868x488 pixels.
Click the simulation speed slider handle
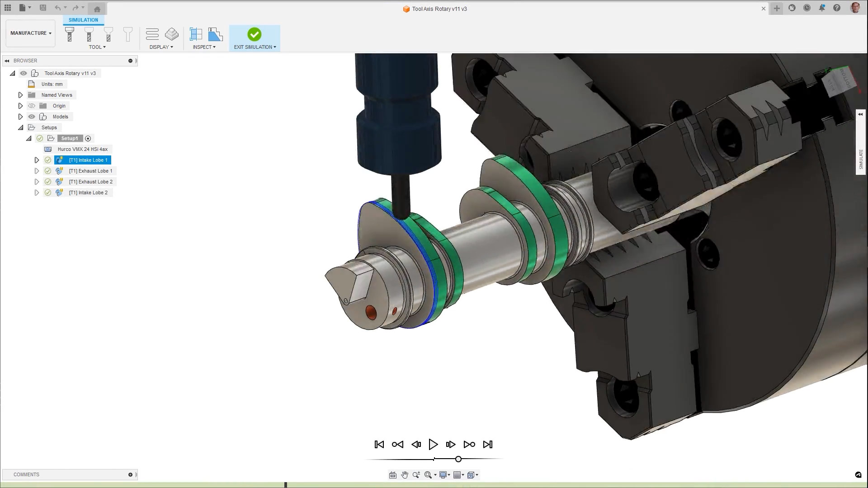tap(458, 459)
